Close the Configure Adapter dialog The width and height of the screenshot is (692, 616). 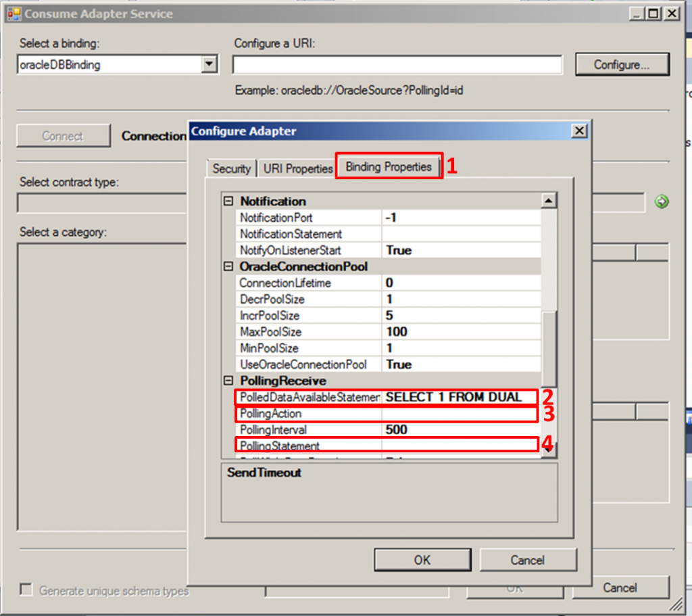click(x=579, y=131)
